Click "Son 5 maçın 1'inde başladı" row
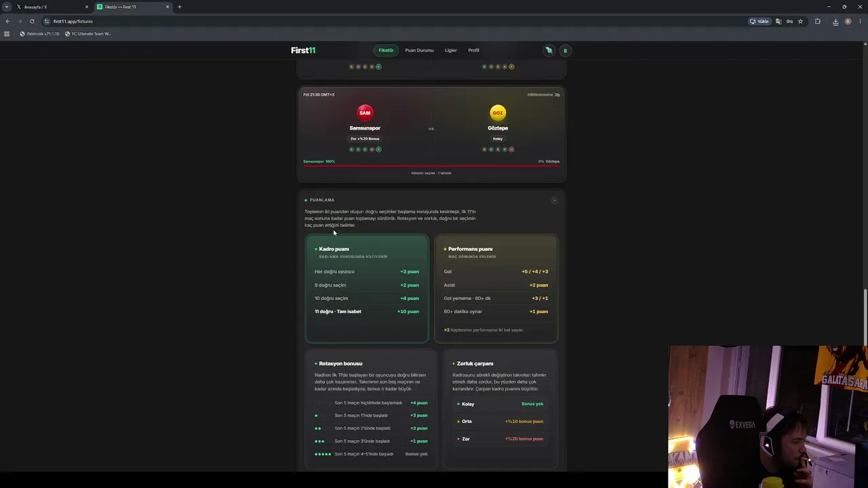 click(x=371, y=415)
